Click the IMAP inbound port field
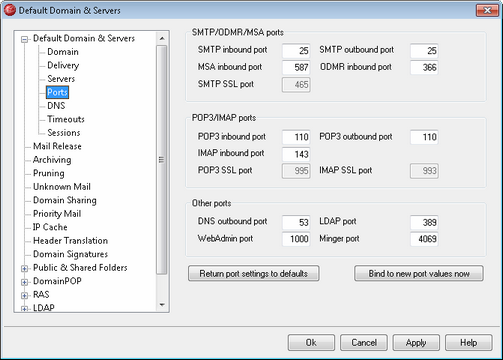The width and height of the screenshot is (503, 360). click(x=296, y=154)
